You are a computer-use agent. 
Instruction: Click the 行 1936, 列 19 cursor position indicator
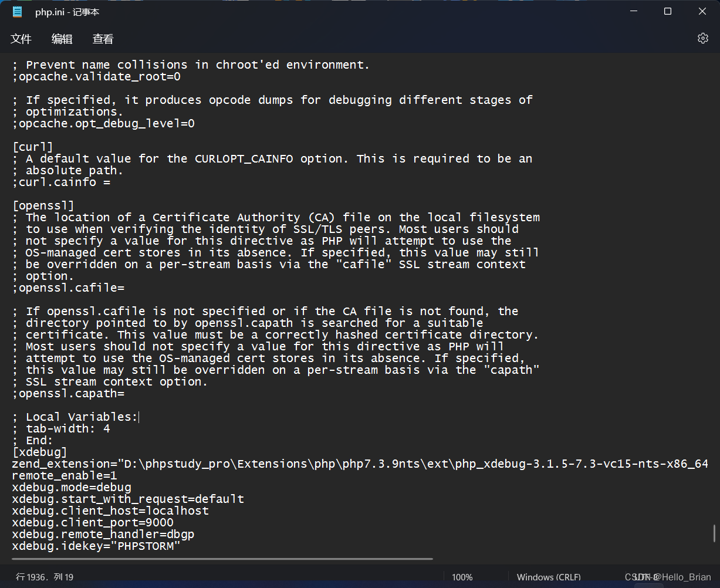coord(45,577)
